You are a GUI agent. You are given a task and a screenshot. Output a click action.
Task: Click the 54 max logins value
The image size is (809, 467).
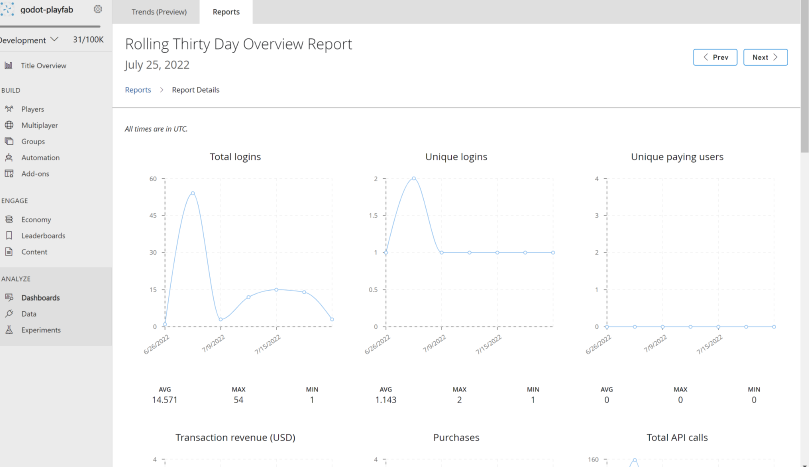pyautogui.click(x=238, y=400)
